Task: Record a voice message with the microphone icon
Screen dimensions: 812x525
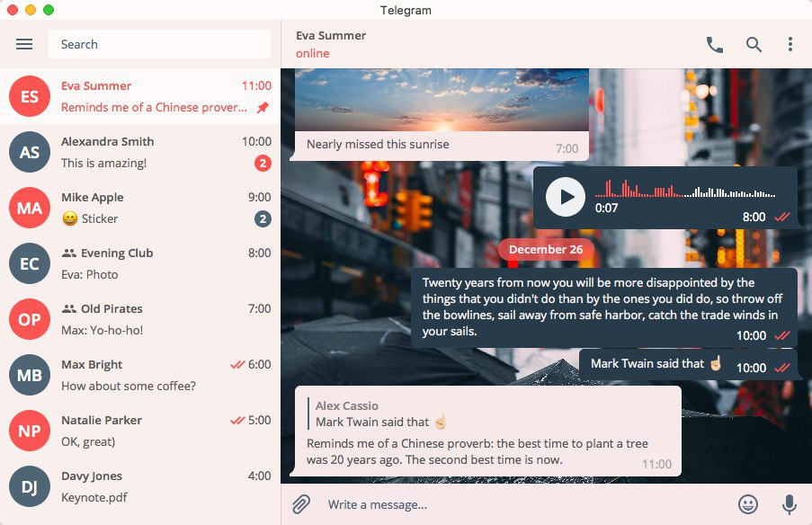Action: pos(787,504)
